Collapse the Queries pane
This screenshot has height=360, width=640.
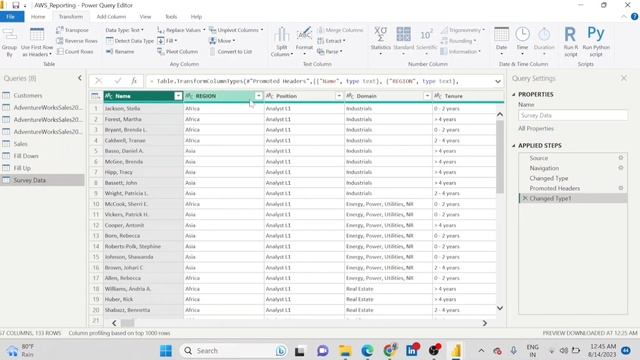pos(80,78)
